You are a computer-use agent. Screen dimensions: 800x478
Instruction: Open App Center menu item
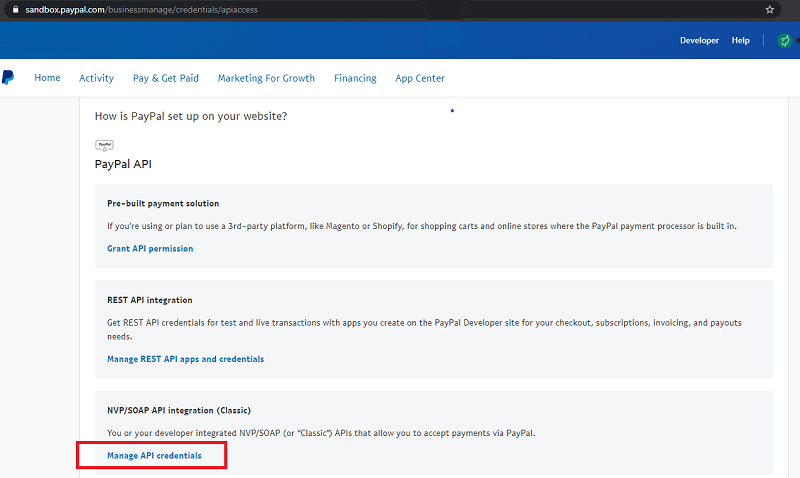[420, 78]
